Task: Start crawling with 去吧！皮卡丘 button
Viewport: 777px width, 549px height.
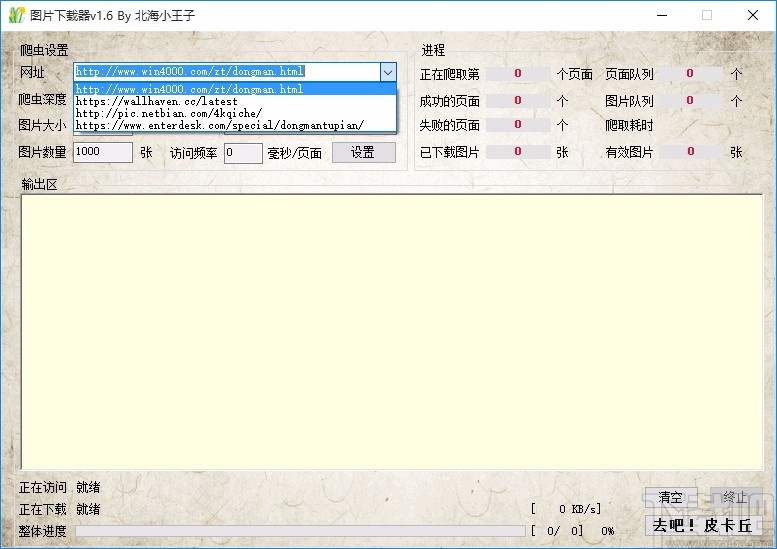Action: [703, 525]
